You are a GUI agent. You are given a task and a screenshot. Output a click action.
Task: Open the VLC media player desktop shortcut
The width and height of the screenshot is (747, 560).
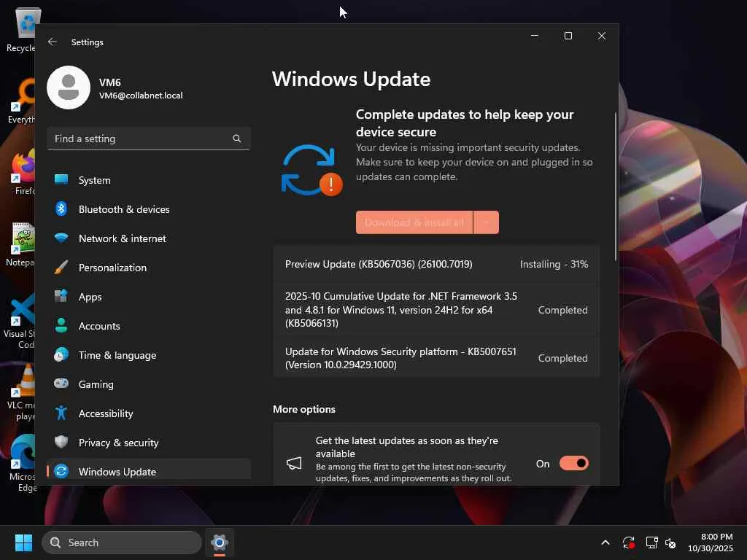click(23, 392)
